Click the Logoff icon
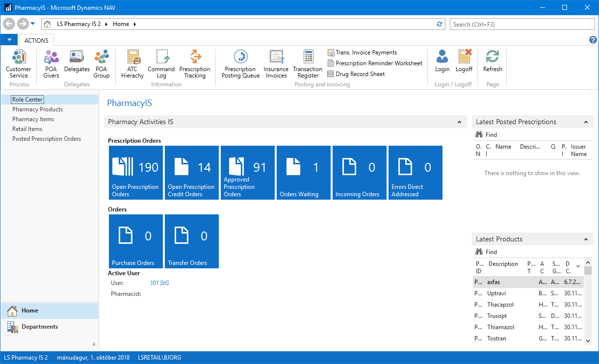The width and height of the screenshot is (599, 364). 464,62
